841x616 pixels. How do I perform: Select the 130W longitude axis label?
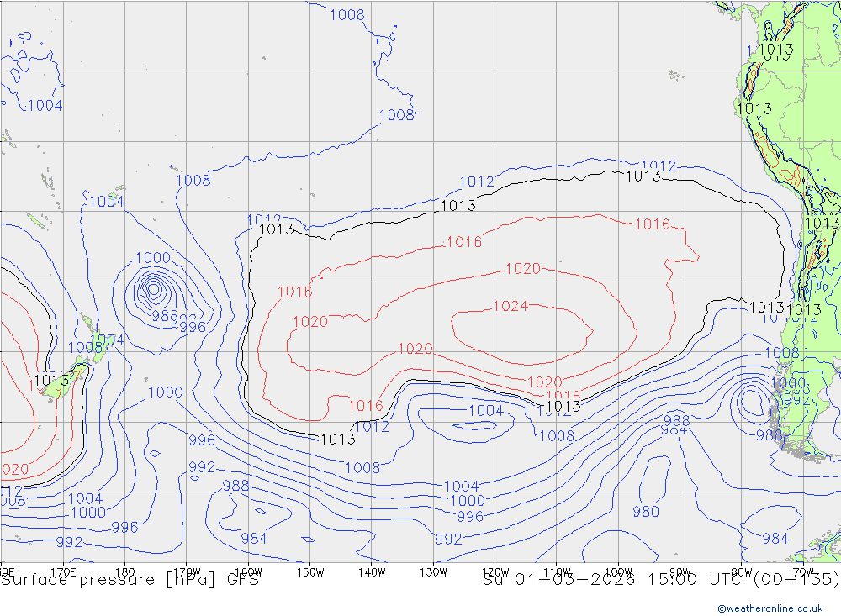point(433,572)
